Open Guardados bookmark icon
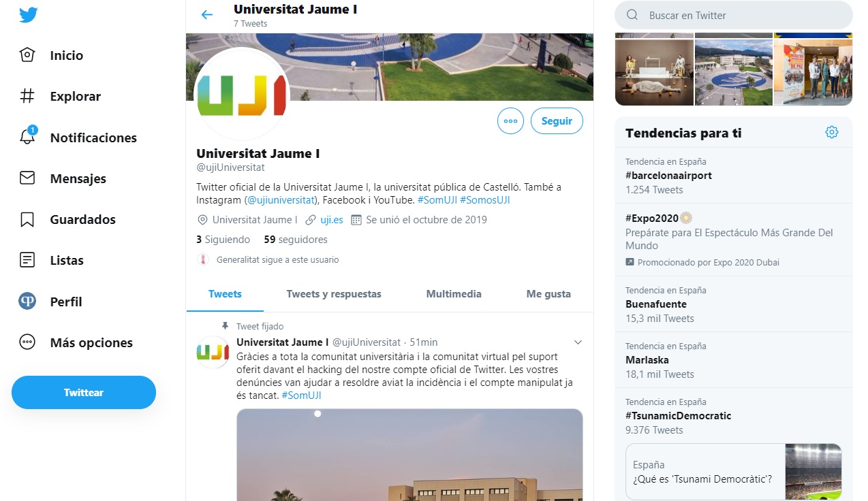Image resolution: width=868 pixels, height=501 pixels. 27,219
